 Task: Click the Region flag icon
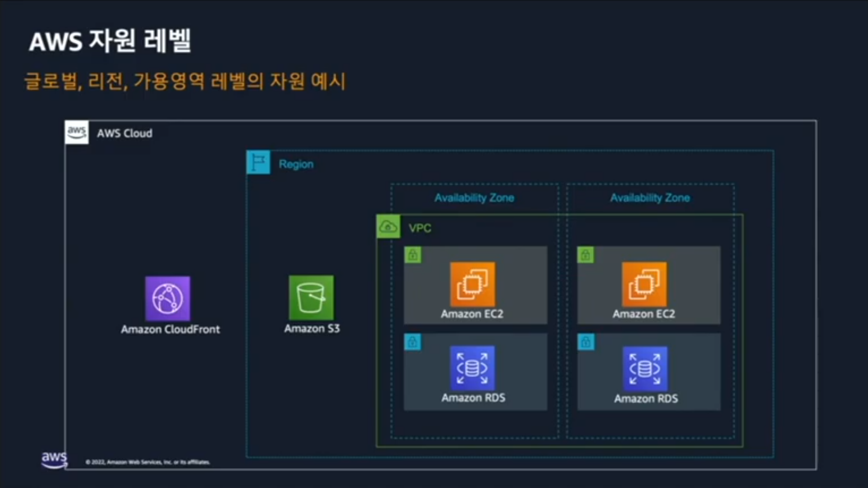click(259, 162)
